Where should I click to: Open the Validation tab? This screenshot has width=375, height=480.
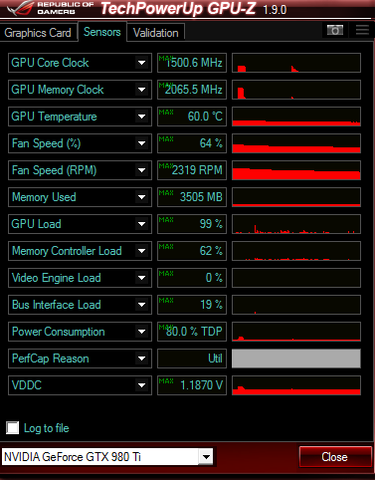pos(156,33)
